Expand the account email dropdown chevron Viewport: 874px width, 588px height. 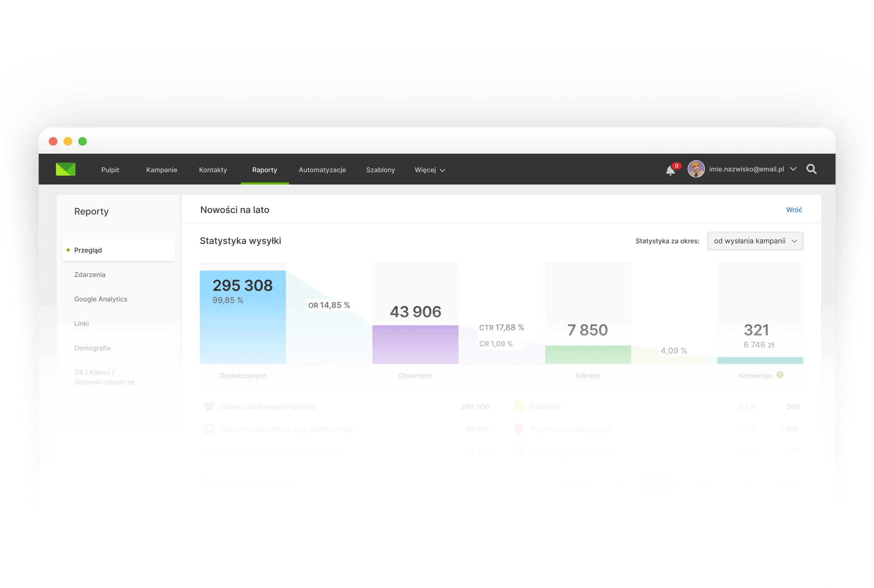(x=793, y=169)
